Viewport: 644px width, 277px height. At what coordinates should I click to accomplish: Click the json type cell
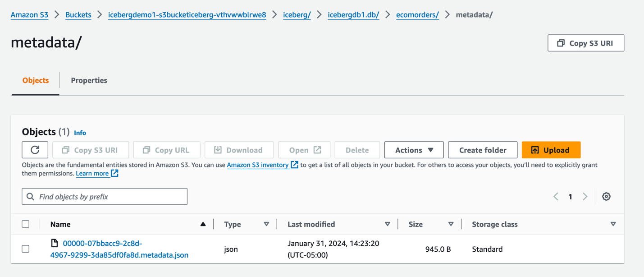point(231,249)
